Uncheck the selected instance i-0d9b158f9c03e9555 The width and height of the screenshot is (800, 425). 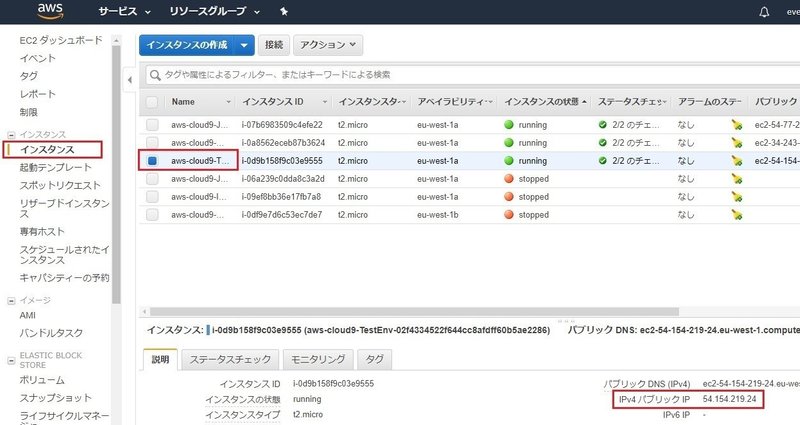click(x=152, y=161)
